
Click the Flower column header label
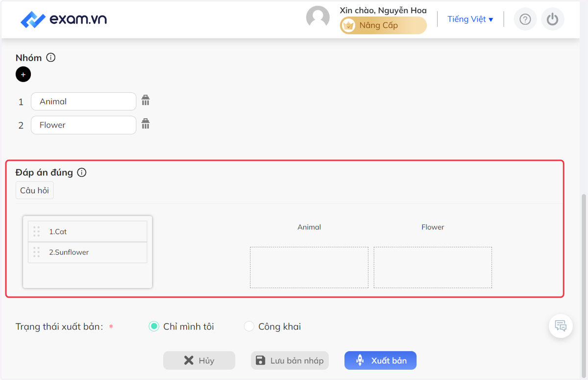(x=433, y=227)
